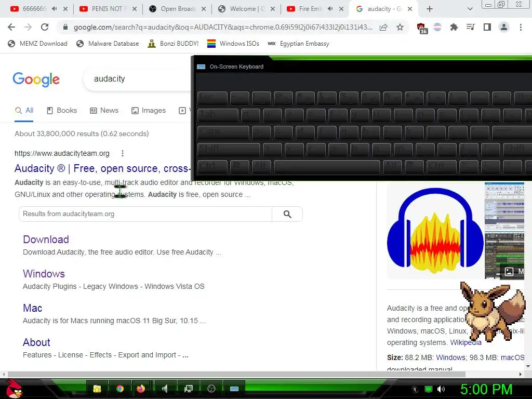Mute the Fire Emb tab speaker icon
The width and height of the screenshot is (532, 399).
[330, 9]
